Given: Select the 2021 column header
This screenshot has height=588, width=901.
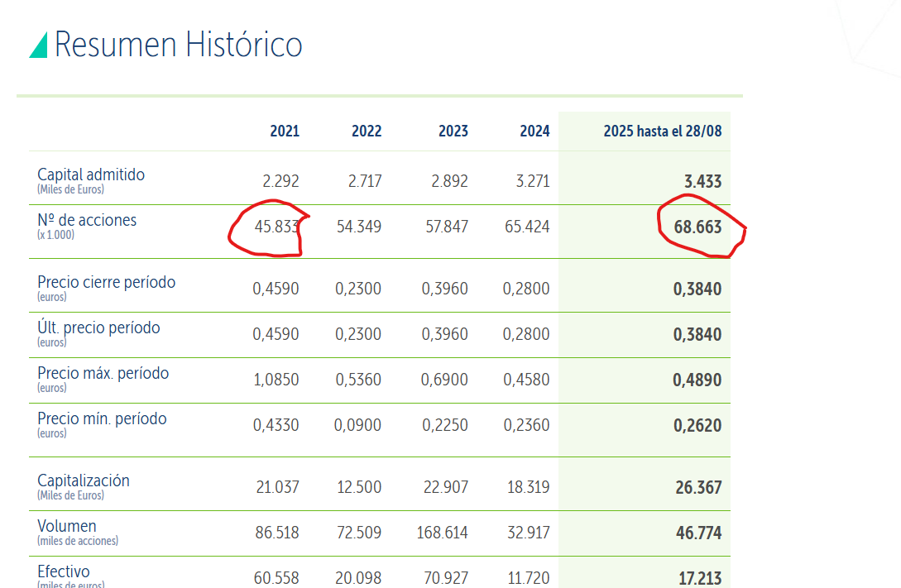Looking at the screenshot, I should click(285, 131).
